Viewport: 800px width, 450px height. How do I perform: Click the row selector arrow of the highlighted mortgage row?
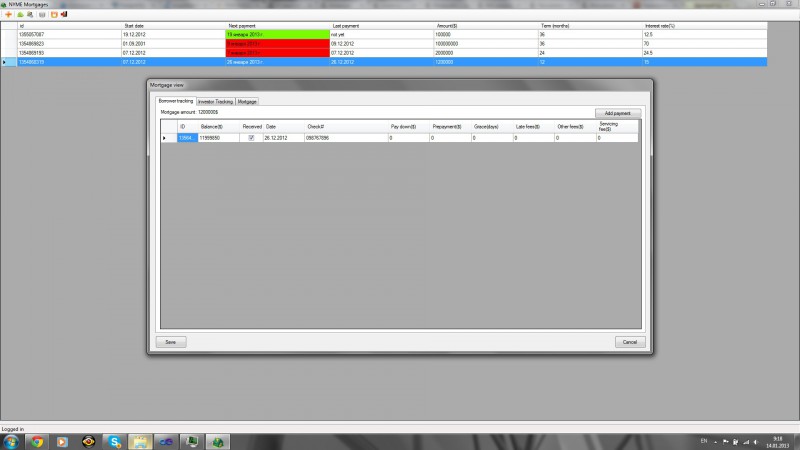9,62
